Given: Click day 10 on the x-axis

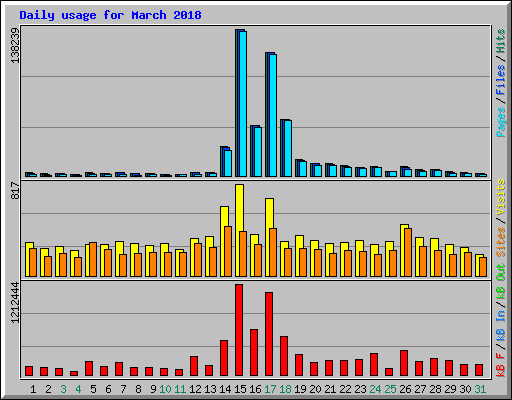Looking at the screenshot, I should pyautogui.click(x=165, y=389).
